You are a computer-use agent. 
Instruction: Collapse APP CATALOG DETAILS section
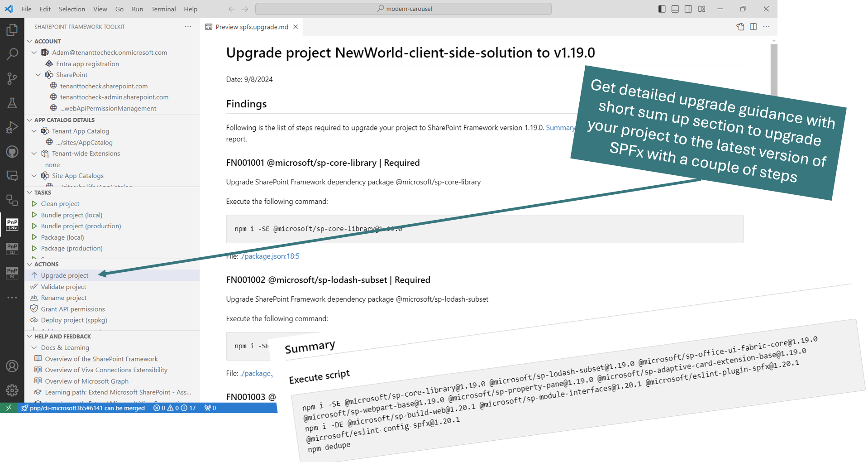coord(29,120)
